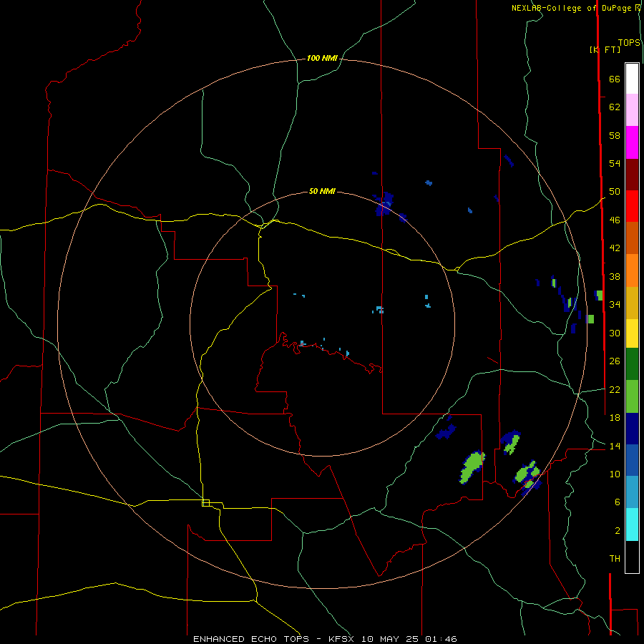
Task: Click the white 66 kft color swatch
Action: [632, 79]
